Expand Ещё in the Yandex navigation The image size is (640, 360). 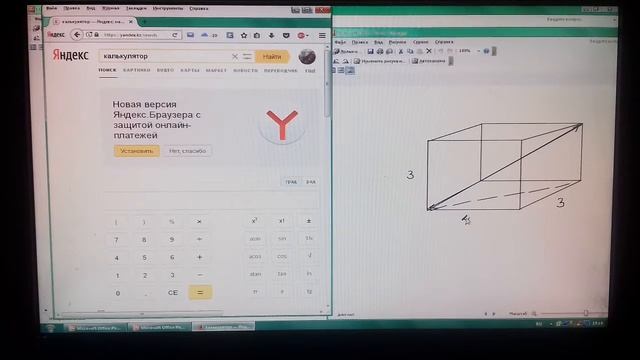[x=310, y=71]
